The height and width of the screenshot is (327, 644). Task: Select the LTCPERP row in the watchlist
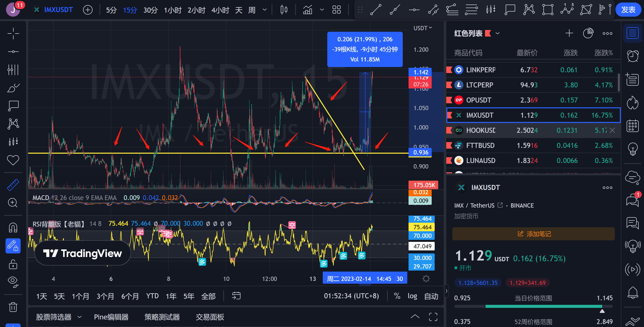(480, 85)
